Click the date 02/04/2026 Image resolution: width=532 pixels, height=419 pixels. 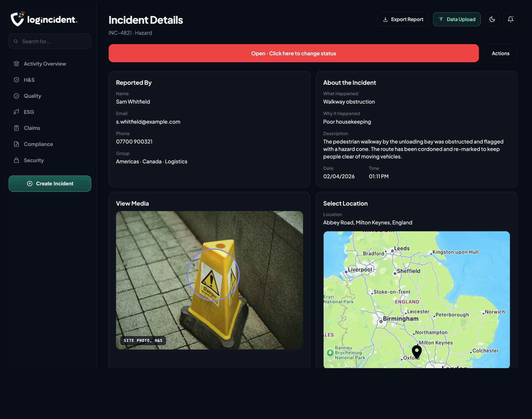pos(339,176)
